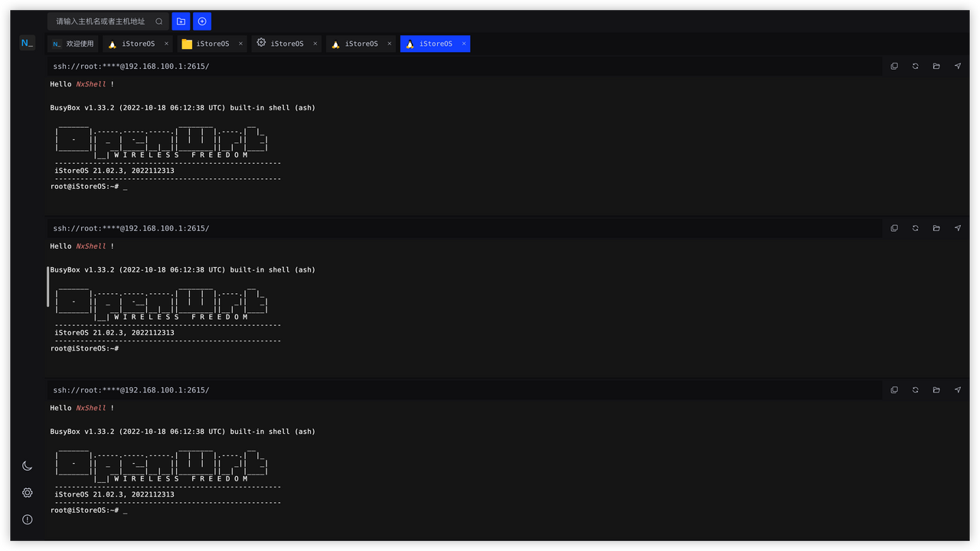Screen dimensions: 980x551
Task: Close the active blue iStoreOS tab
Action: pyautogui.click(x=464, y=44)
